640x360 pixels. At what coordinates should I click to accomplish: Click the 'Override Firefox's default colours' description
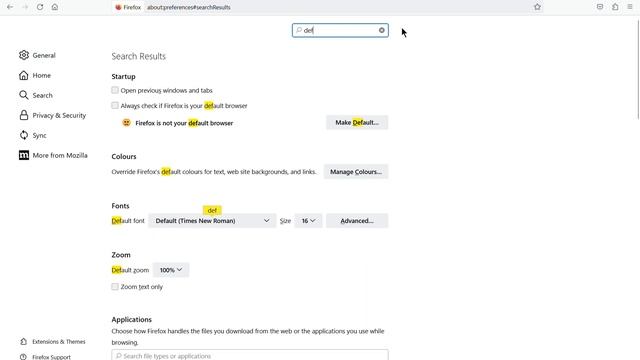pyautogui.click(x=214, y=172)
